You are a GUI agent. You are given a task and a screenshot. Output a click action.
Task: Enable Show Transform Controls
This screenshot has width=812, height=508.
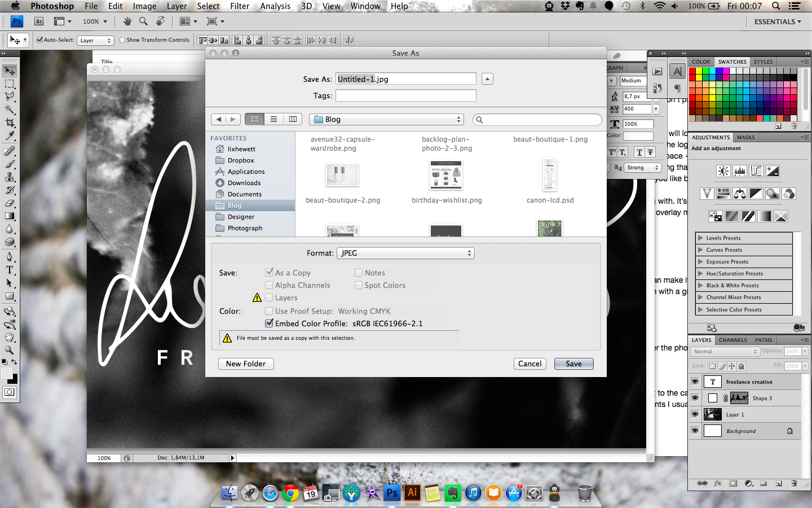(122, 40)
